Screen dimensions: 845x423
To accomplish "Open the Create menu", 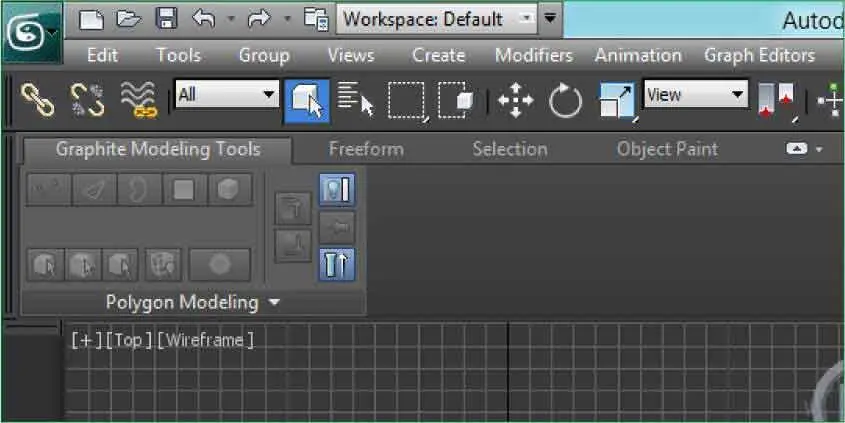I will tap(438, 56).
